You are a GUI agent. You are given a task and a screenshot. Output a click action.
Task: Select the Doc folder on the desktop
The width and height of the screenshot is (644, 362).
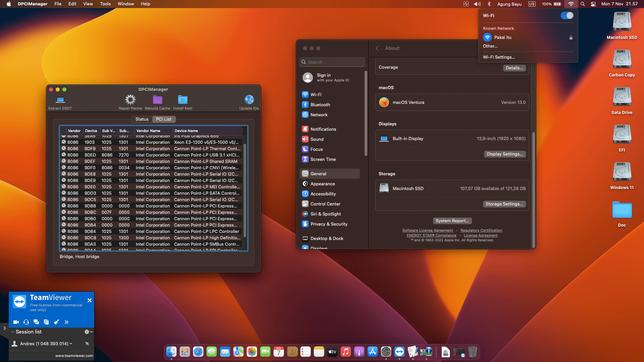622,214
